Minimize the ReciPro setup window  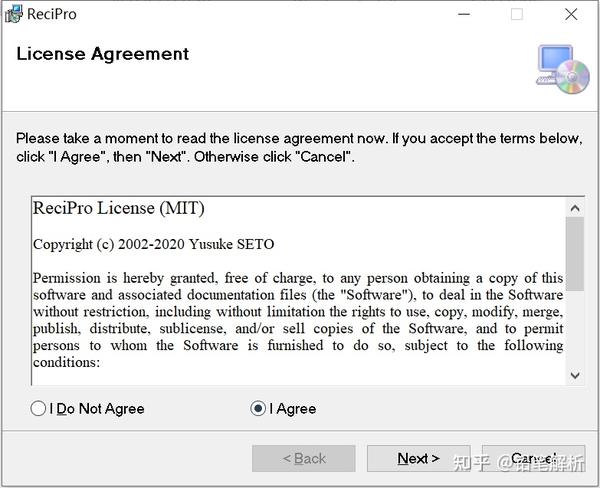(x=463, y=14)
